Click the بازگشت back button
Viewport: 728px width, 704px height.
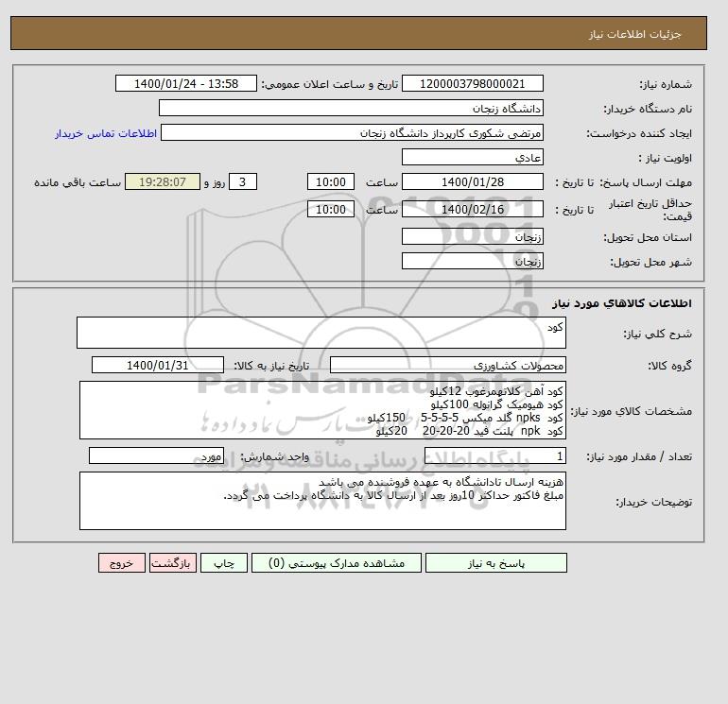173,563
